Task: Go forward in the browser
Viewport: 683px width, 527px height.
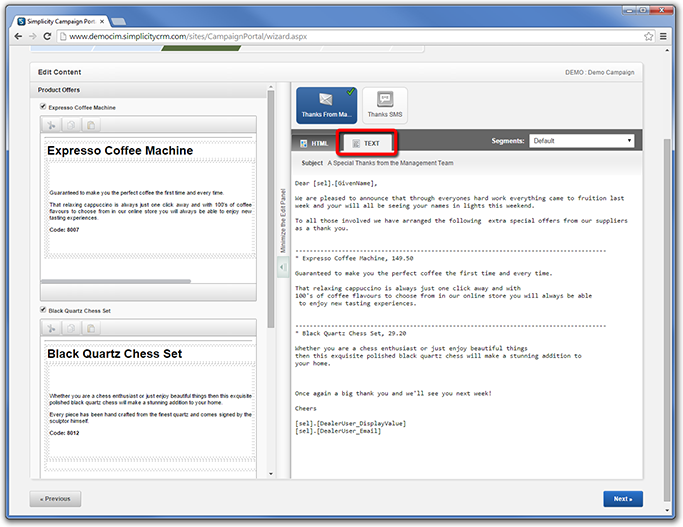Action: [33, 36]
